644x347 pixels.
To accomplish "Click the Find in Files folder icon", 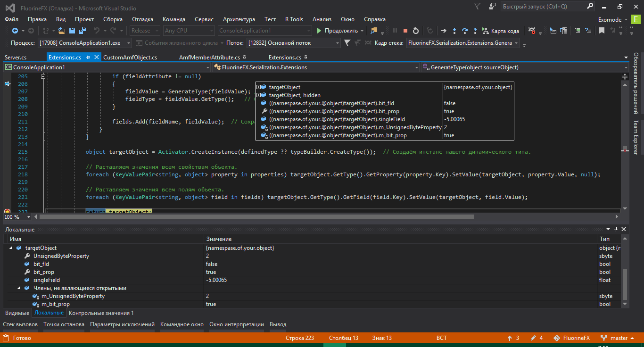I will point(374,31).
